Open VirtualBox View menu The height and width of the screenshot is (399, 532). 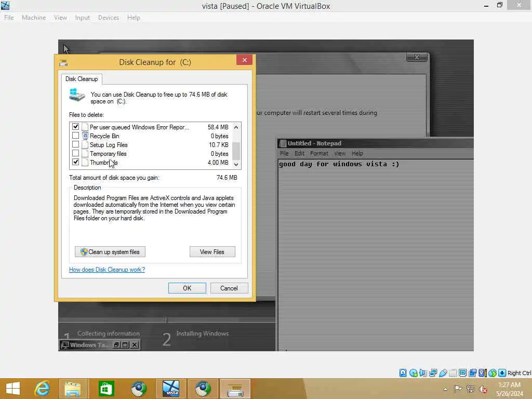tap(60, 18)
